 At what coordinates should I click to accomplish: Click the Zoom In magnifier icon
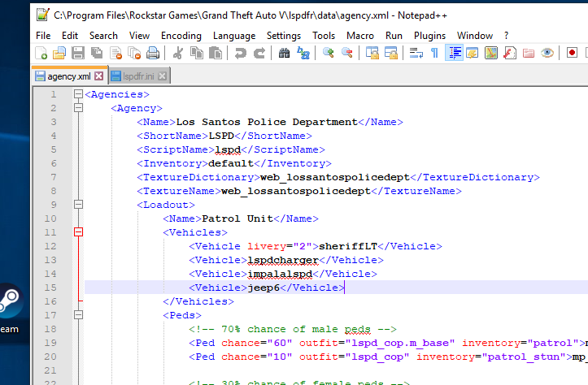(329, 53)
